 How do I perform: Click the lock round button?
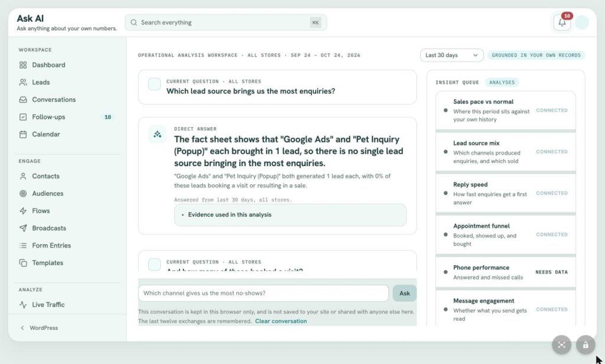[586, 344]
